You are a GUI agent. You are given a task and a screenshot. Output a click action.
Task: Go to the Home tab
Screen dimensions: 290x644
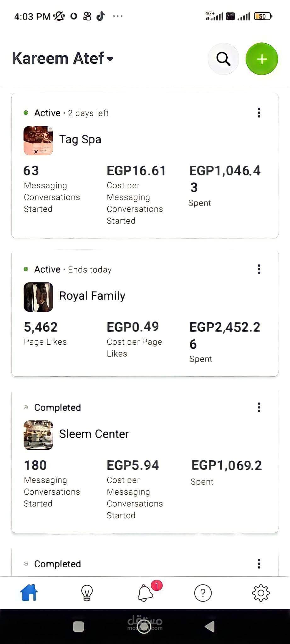[29, 593]
